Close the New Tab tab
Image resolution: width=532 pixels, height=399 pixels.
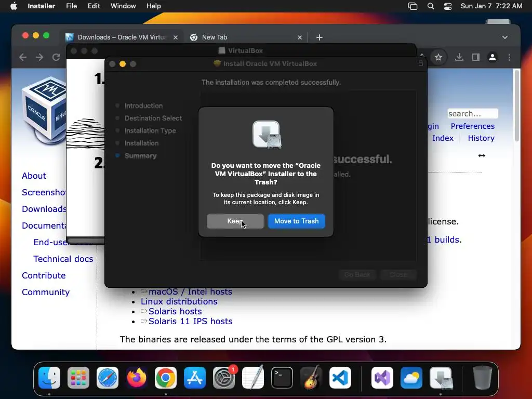[x=300, y=37]
